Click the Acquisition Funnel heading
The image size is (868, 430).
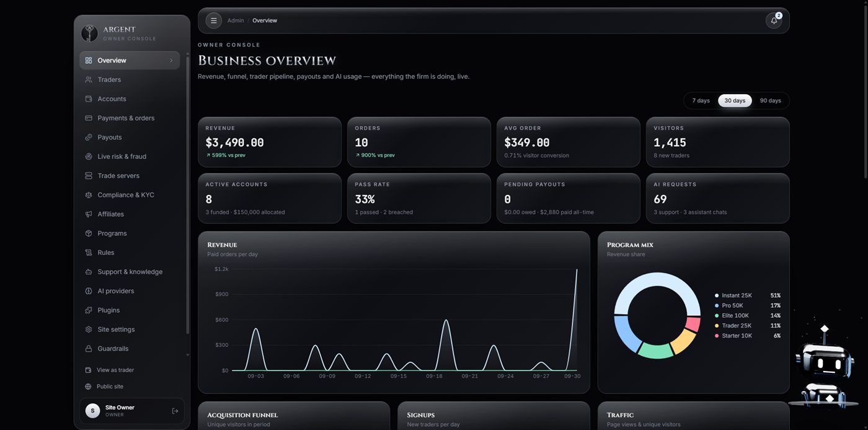(242, 415)
